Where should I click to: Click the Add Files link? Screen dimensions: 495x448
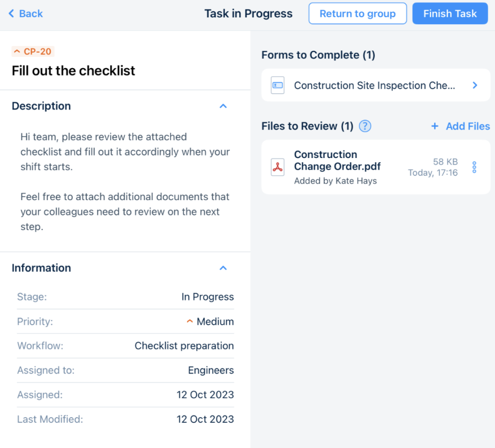tap(467, 126)
